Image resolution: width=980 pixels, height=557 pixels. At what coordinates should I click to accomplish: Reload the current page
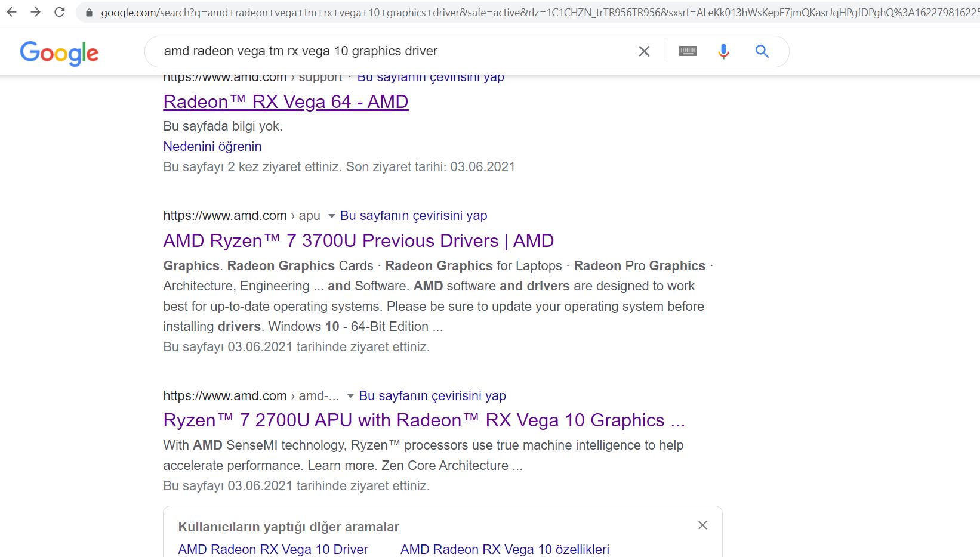coord(60,12)
